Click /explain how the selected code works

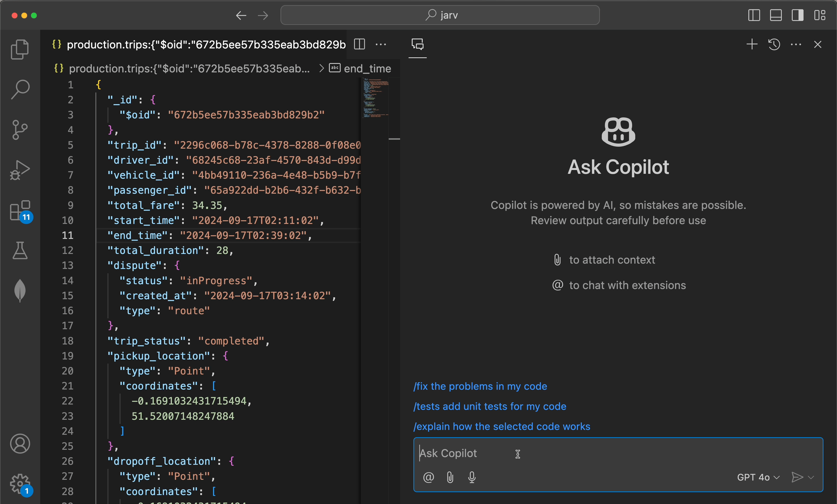(x=501, y=426)
